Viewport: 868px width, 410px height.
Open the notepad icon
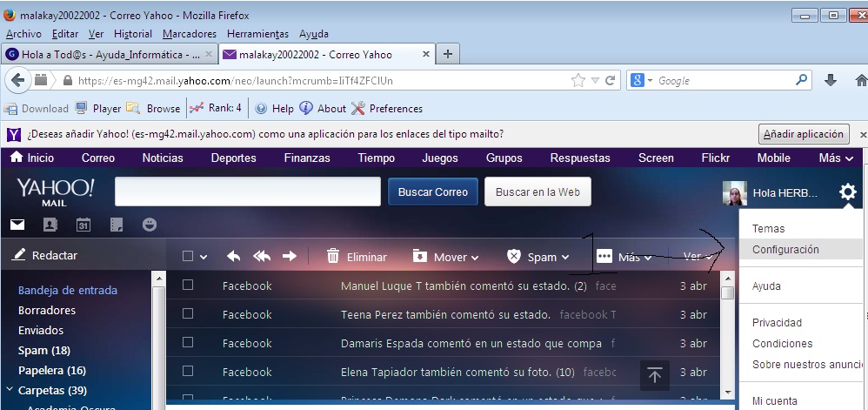(117, 225)
